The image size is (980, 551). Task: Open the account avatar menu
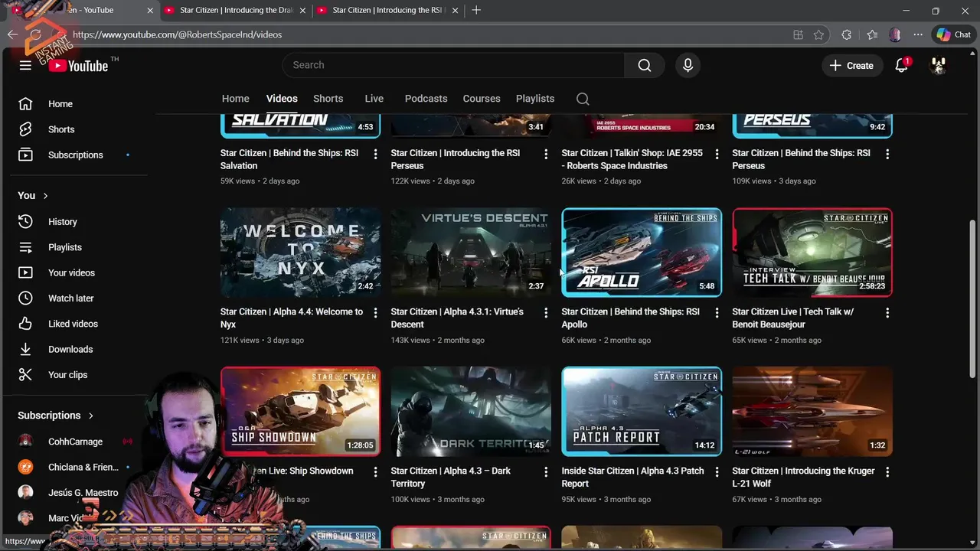(938, 65)
